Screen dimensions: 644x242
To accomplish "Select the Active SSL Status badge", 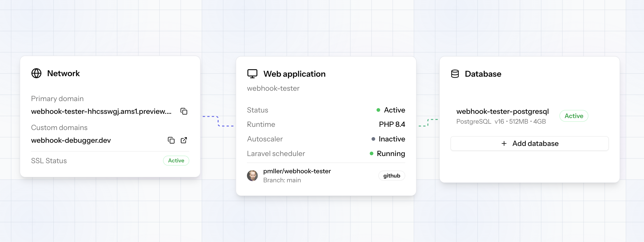I will 176,161.
